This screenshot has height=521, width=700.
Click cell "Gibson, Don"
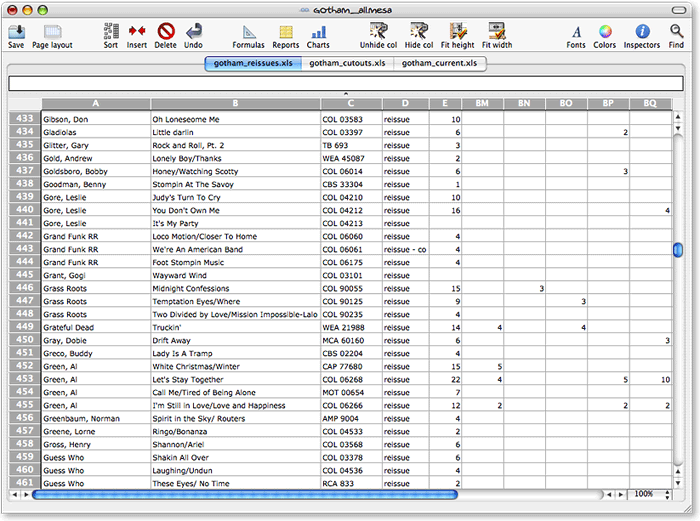tap(96, 119)
